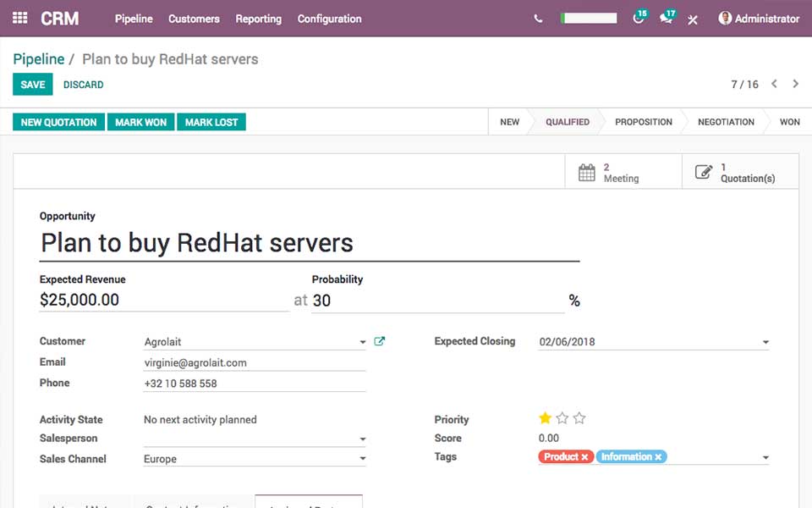
Task: Click the Administrator user name
Action: coord(767,19)
